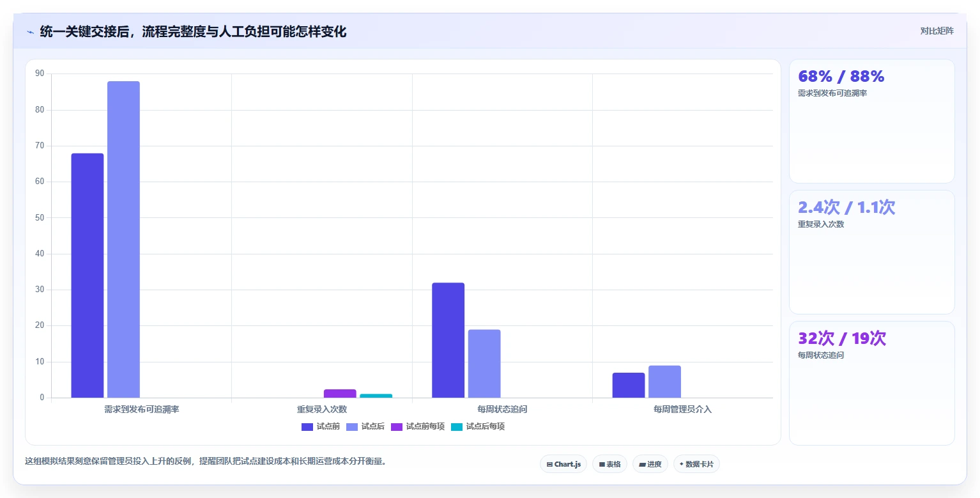
Task: Click the 需求到发布可追溯率 x-axis label
Action: (x=142, y=409)
